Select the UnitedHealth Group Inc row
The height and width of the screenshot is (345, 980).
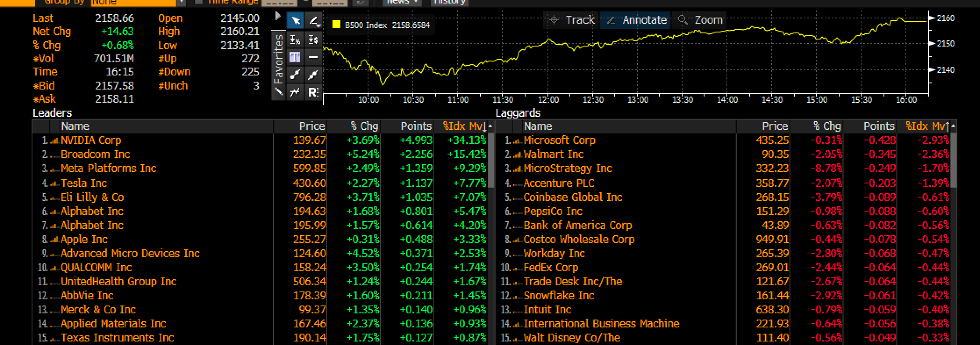pos(260,281)
